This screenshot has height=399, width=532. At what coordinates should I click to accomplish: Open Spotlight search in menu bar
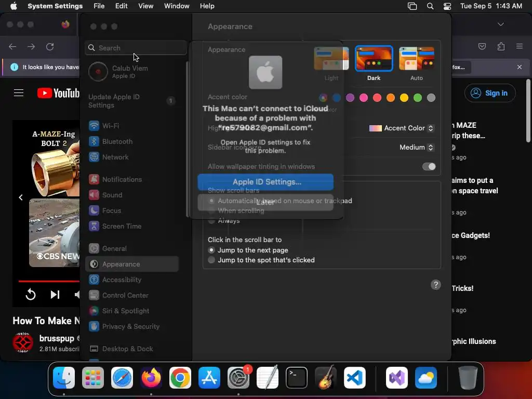430,6
